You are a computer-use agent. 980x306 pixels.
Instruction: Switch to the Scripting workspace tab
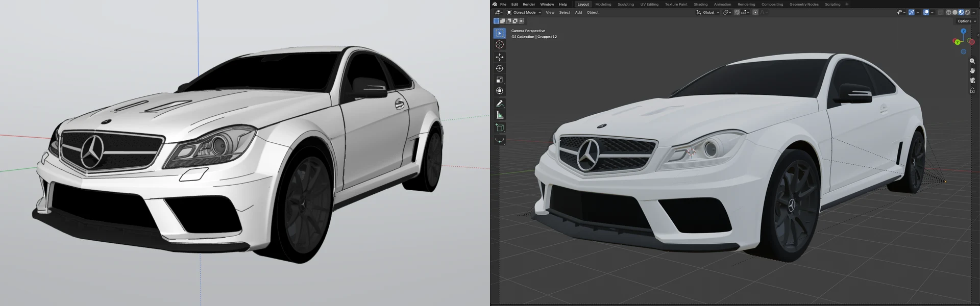tap(832, 4)
